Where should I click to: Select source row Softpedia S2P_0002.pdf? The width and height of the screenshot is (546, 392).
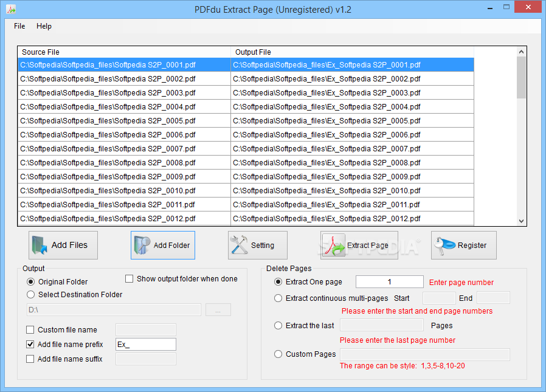point(124,78)
